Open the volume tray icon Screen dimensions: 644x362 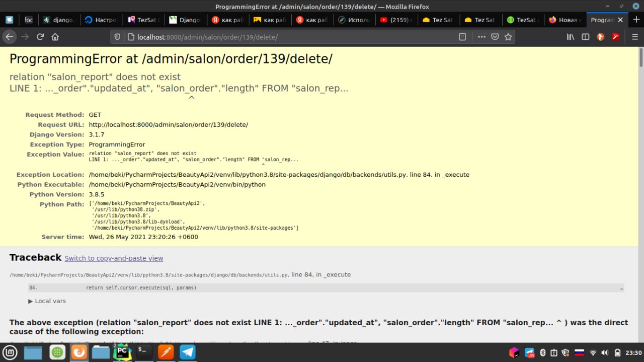605,352
